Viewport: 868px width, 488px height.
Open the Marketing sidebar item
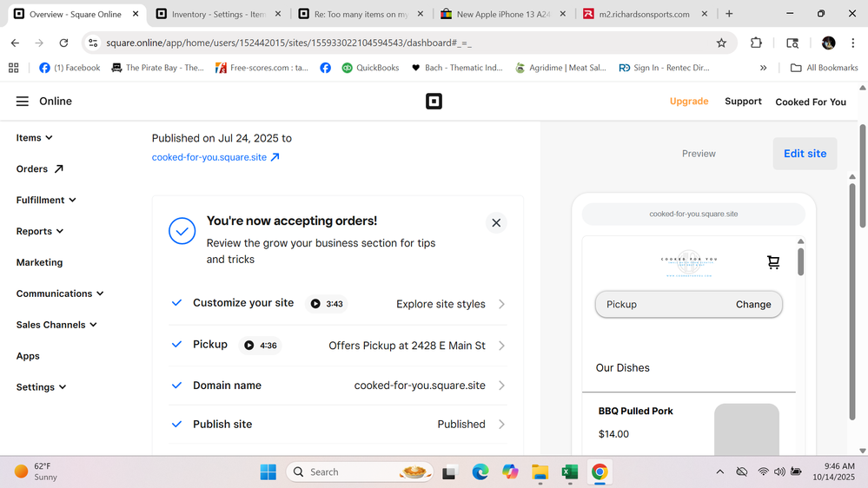pyautogui.click(x=39, y=262)
